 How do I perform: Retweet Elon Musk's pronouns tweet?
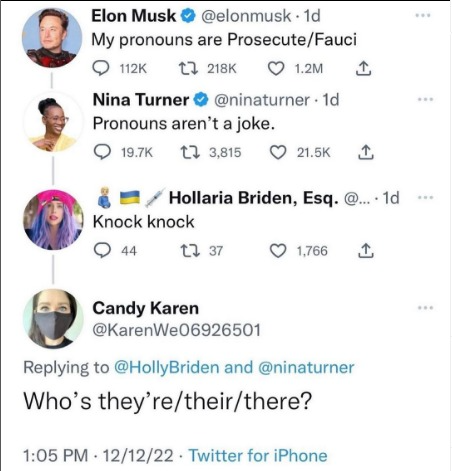188,69
